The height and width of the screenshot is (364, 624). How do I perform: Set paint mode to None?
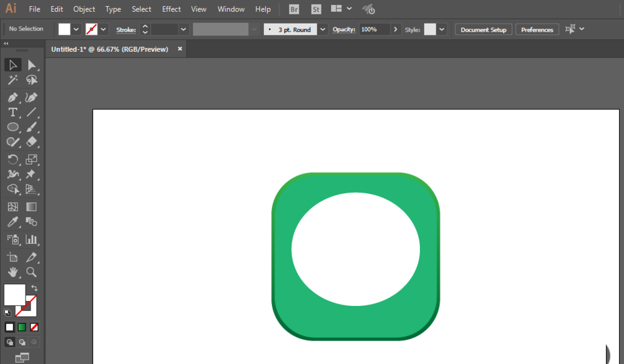tap(34, 327)
